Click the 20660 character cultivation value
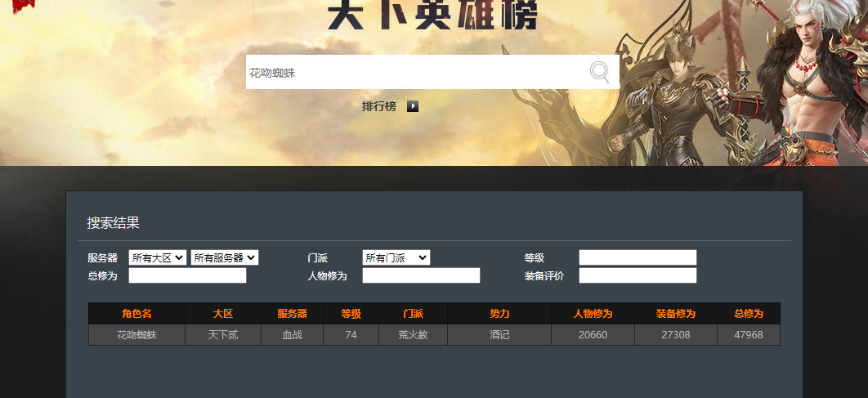 tap(593, 335)
